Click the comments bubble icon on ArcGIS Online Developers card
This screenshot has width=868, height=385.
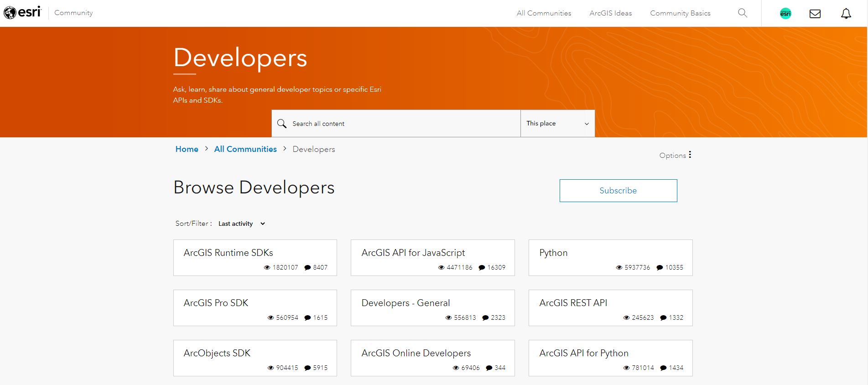point(489,368)
